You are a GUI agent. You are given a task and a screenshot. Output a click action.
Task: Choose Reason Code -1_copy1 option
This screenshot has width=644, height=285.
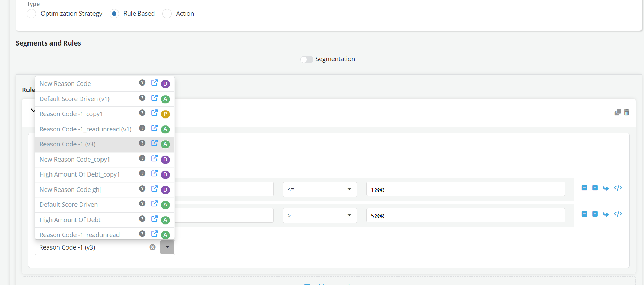[71, 114]
